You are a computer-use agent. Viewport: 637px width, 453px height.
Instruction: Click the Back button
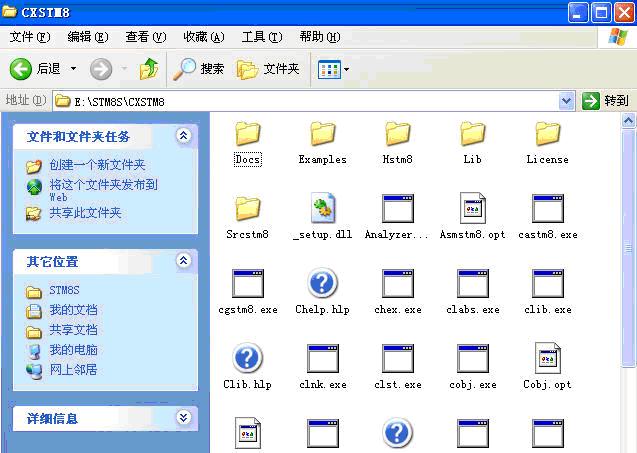pyautogui.click(x=35, y=69)
